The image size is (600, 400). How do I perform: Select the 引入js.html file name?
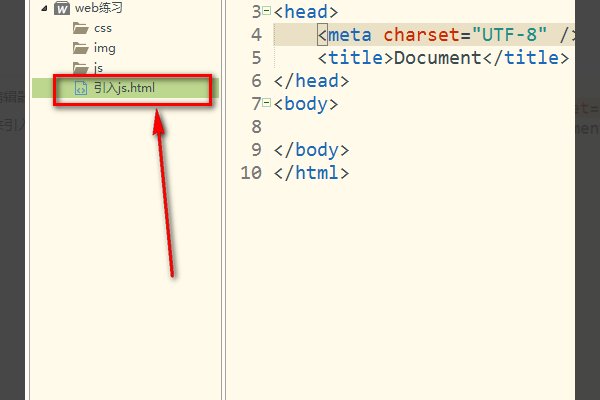[124, 88]
